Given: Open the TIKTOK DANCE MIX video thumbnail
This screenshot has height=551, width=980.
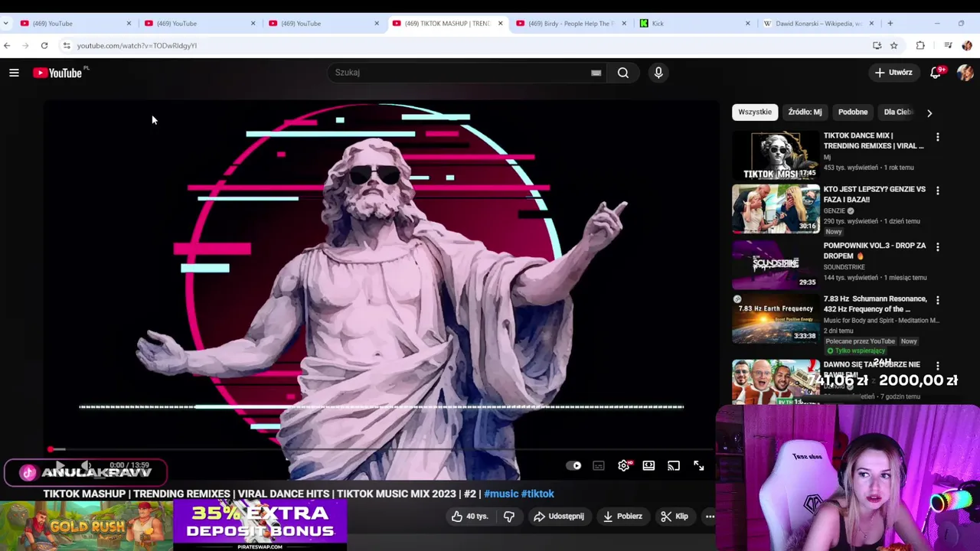Looking at the screenshot, I should 776,156.
